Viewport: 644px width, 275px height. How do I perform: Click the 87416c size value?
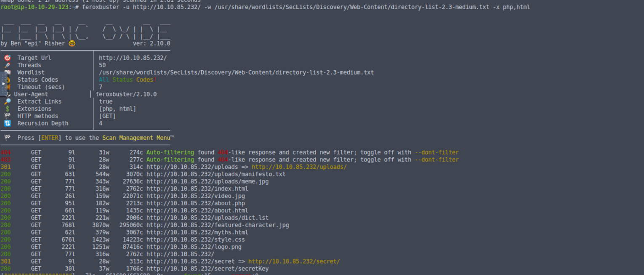[133, 247]
